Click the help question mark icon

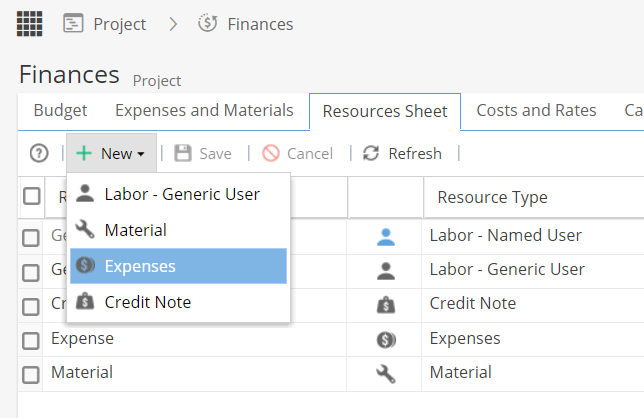(39, 154)
